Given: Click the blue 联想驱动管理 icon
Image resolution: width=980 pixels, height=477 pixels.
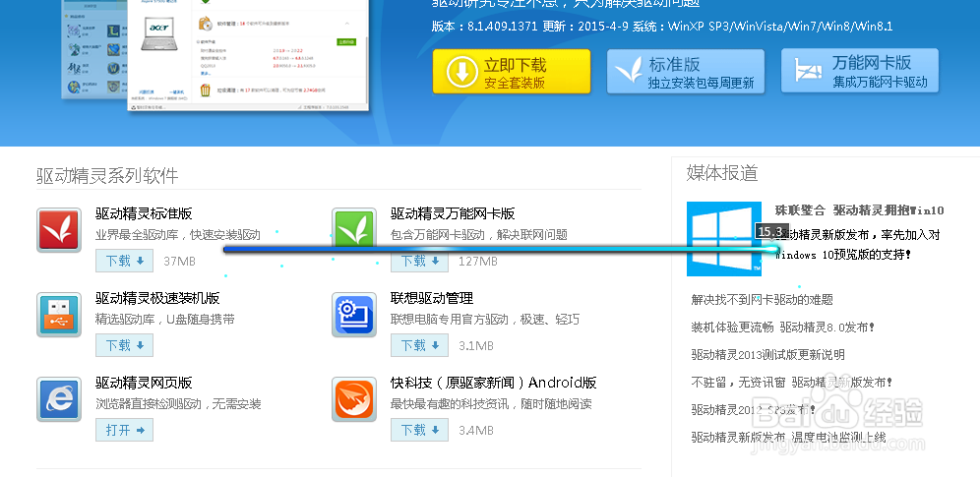Looking at the screenshot, I should pos(354,315).
